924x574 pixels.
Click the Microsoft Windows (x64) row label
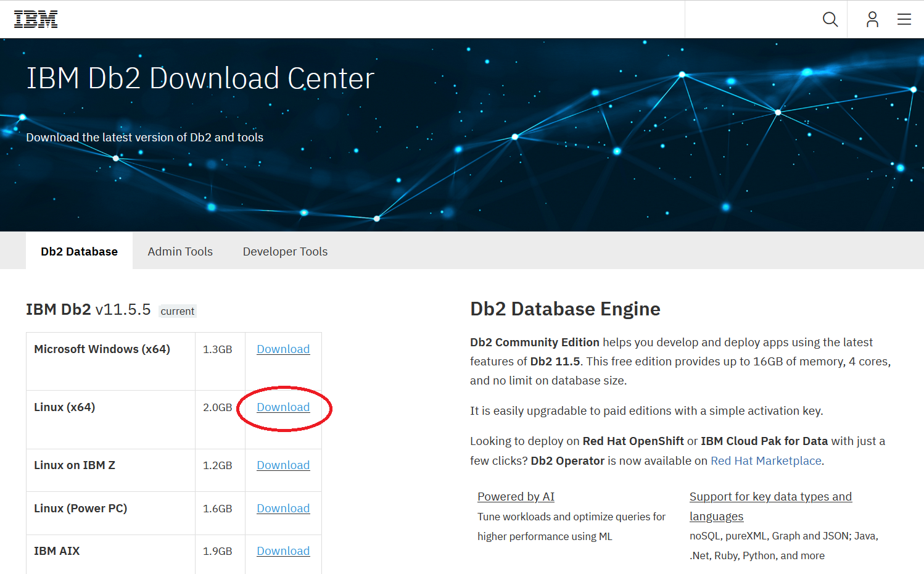(102, 349)
